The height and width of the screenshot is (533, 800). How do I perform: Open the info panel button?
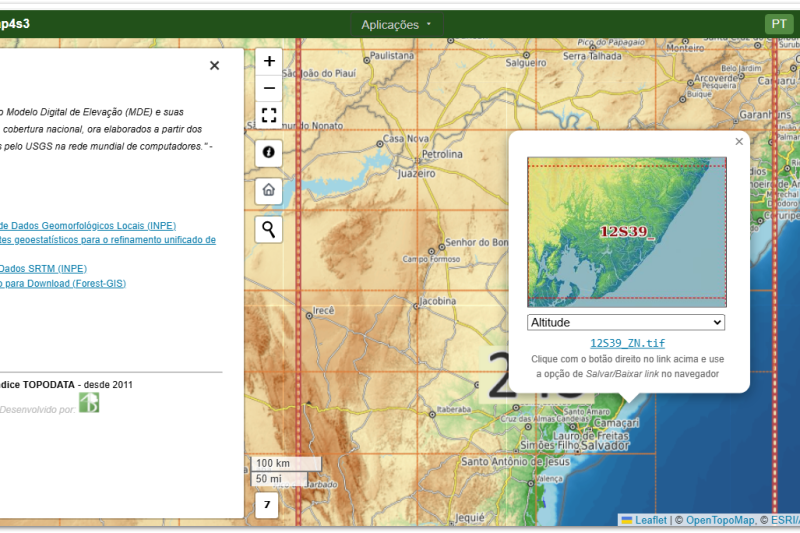pyautogui.click(x=268, y=152)
